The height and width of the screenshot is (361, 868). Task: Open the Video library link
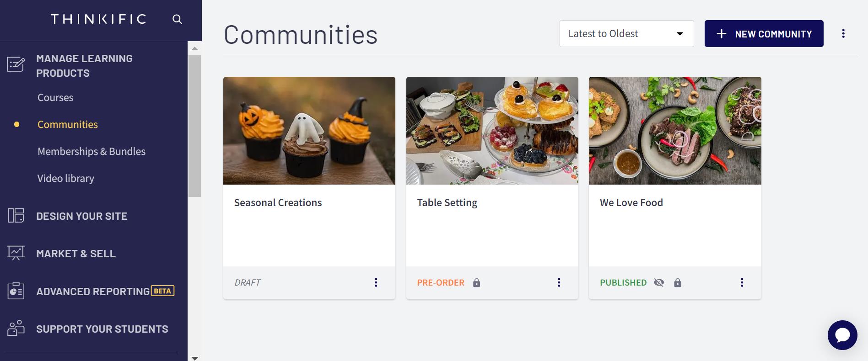click(x=65, y=178)
